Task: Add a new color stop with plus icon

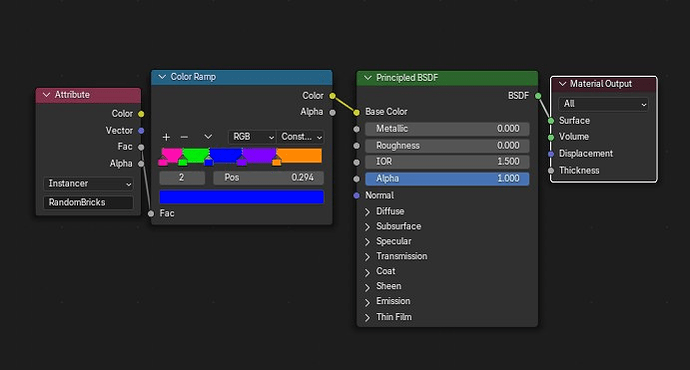Action: (166, 137)
